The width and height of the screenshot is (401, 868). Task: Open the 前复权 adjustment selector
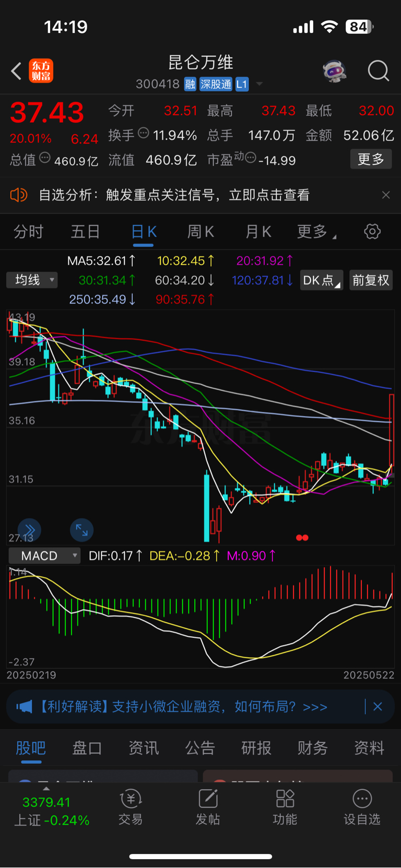tap(371, 280)
